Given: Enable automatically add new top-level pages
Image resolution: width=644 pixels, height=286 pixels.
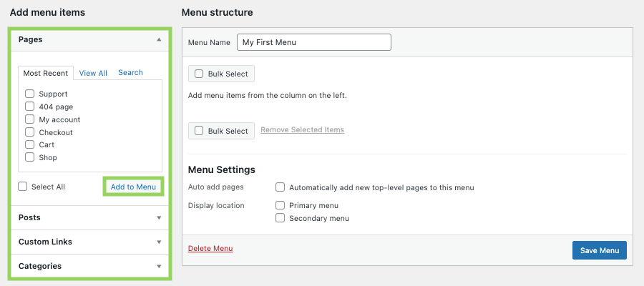Looking at the screenshot, I should coord(280,187).
